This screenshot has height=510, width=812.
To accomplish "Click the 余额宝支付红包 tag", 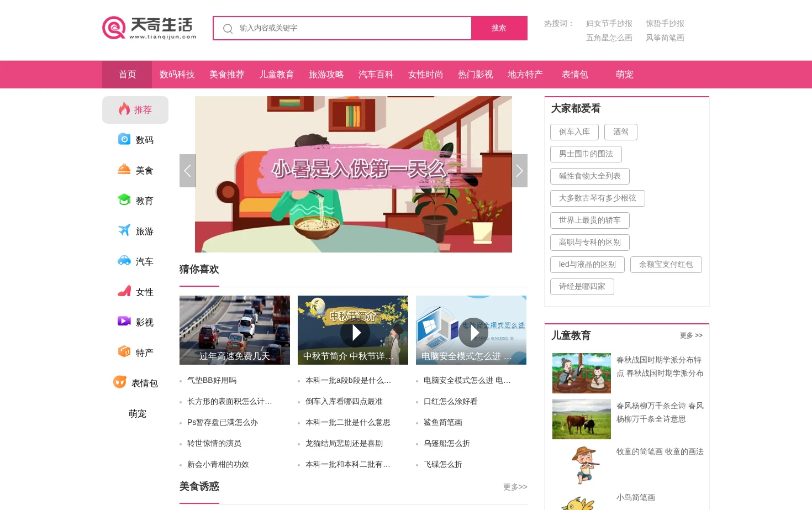I will [666, 265].
